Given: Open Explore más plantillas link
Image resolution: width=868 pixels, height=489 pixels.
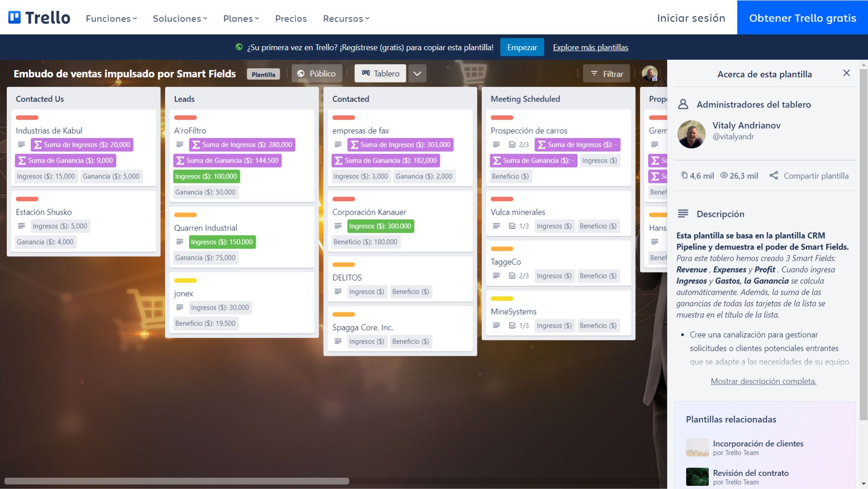Looking at the screenshot, I should [590, 47].
